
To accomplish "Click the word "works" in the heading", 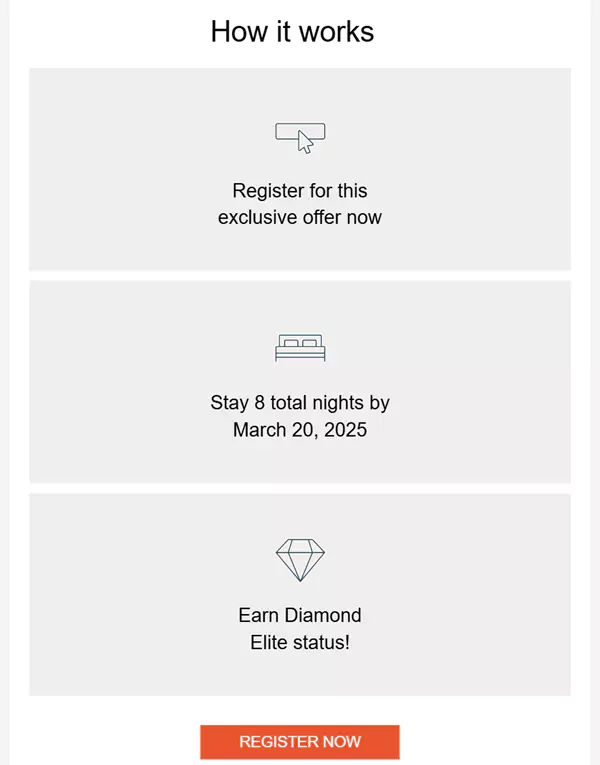I will (336, 32).
